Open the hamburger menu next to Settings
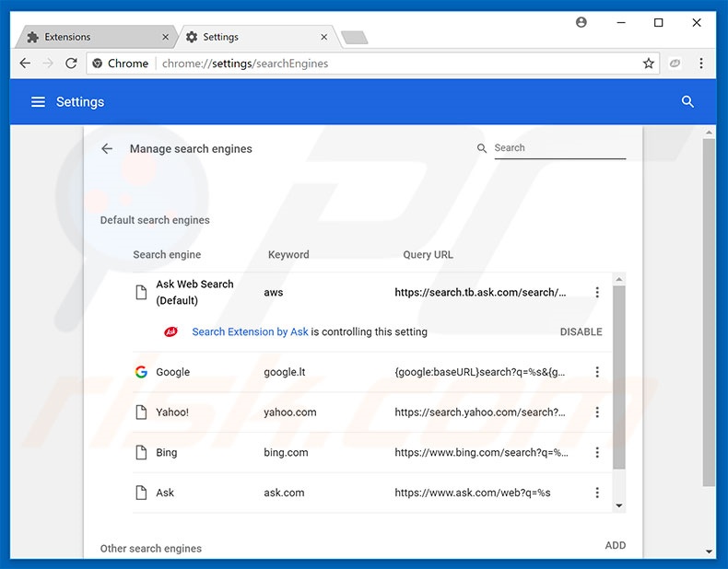The image size is (728, 569). (x=38, y=102)
